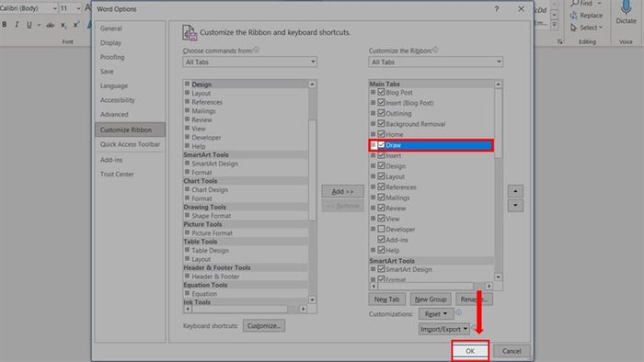Uncheck the Mailings checkbox
The image size is (644, 362).
point(381,198)
